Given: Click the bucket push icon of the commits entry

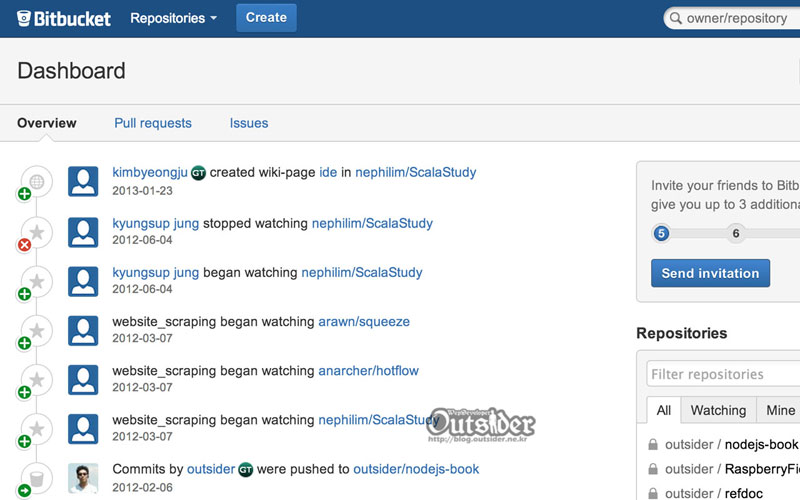Looking at the screenshot, I should click(x=37, y=478).
